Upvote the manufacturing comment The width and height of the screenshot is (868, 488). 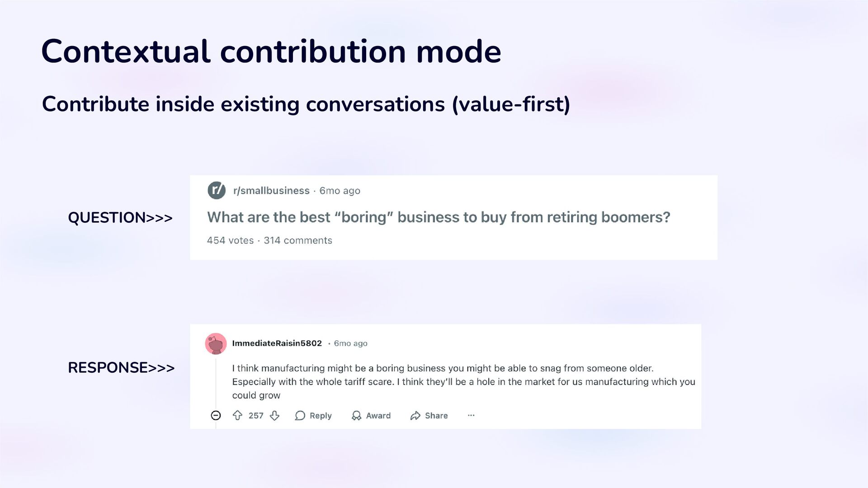[x=237, y=415]
